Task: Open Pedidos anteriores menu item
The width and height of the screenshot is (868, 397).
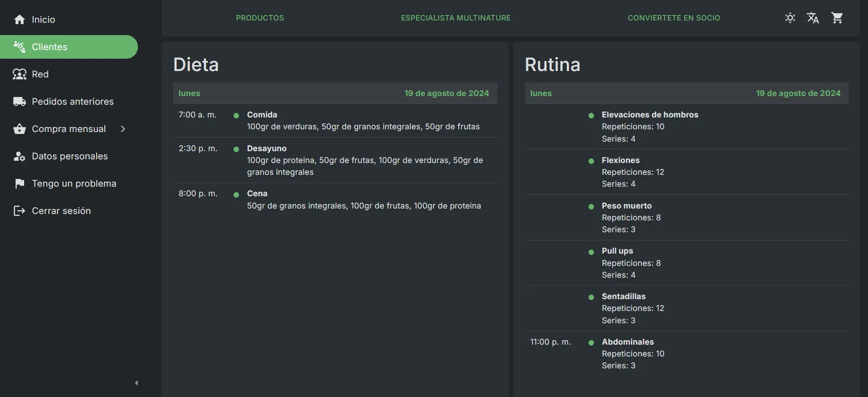Action: (73, 102)
